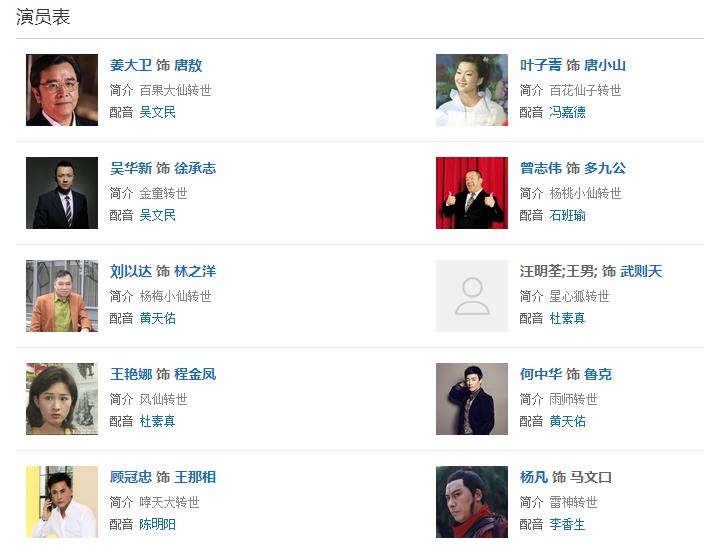
Task: Click the 曾志伟 actor name link
Action: [x=541, y=168]
